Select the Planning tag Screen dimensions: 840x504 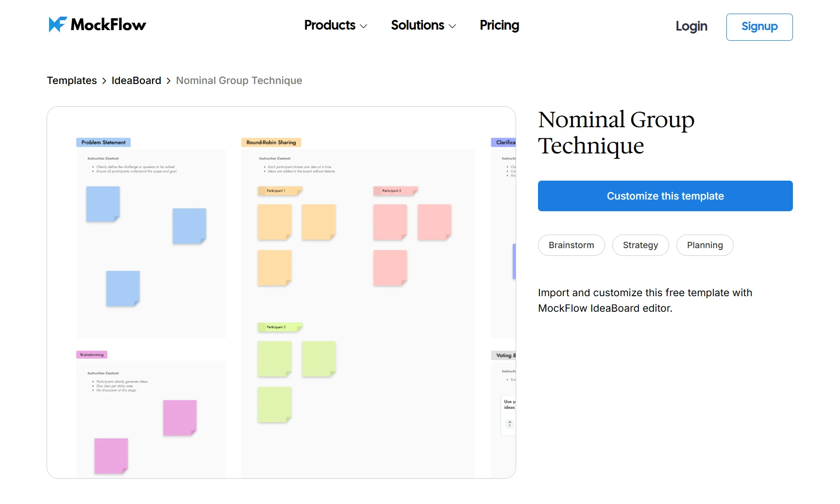point(705,245)
